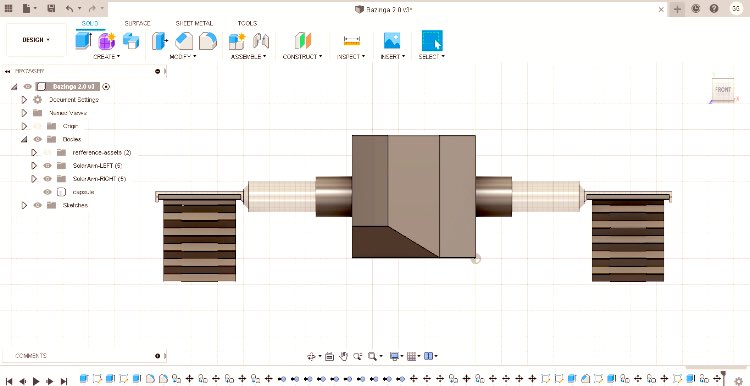The image size is (750, 386).
Task: Click the Construct plane icon
Action: 303,41
